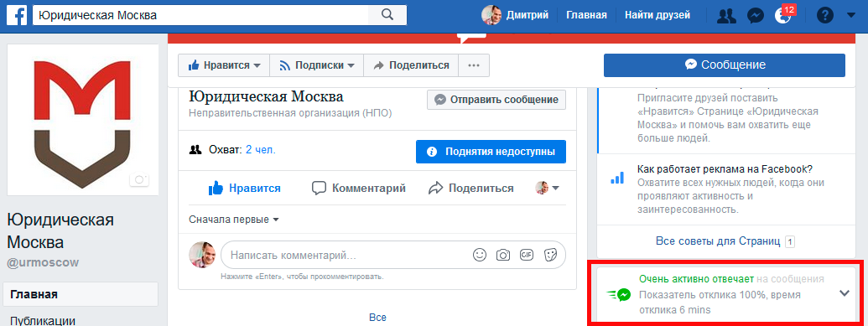
Task: Like the post with Нравится
Action: [244, 189]
